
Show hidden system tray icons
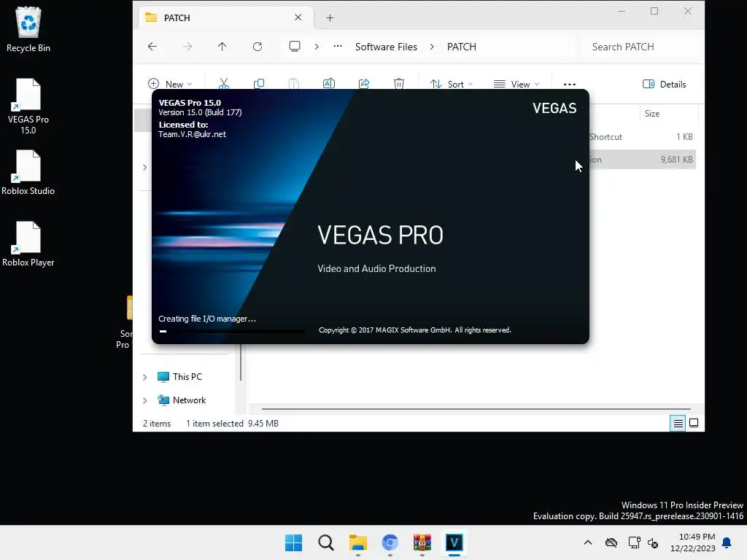pyautogui.click(x=588, y=542)
